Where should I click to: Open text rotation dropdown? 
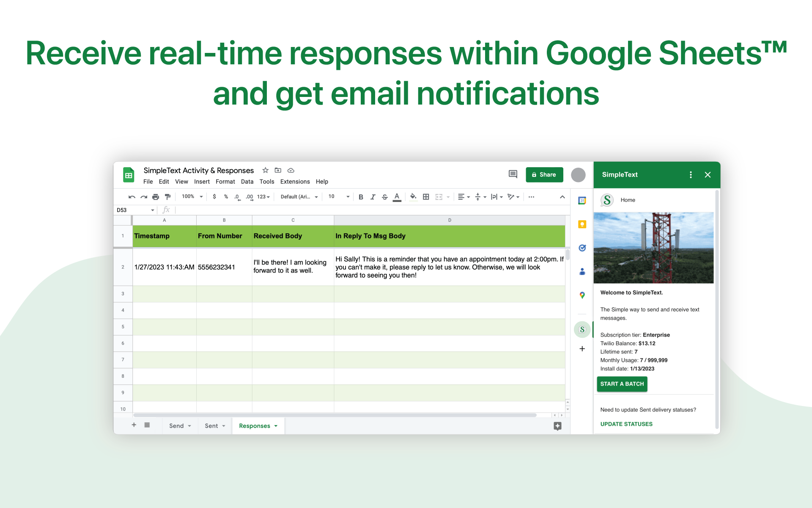(x=513, y=197)
